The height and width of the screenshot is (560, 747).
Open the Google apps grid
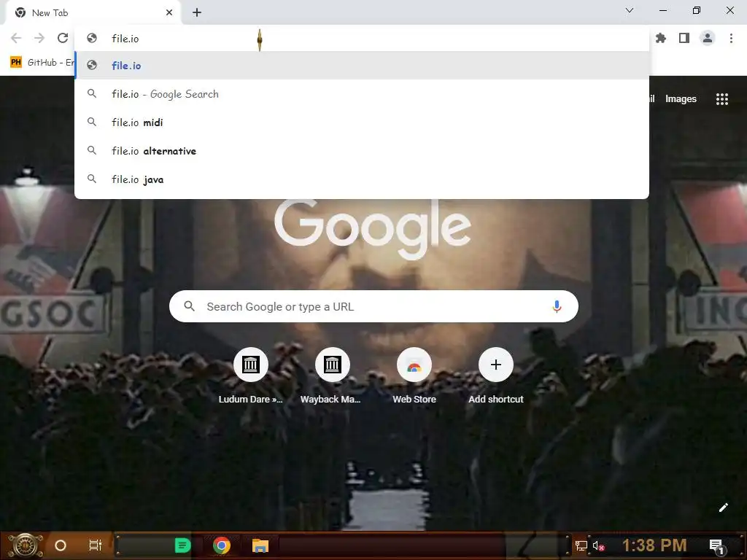pyautogui.click(x=722, y=99)
